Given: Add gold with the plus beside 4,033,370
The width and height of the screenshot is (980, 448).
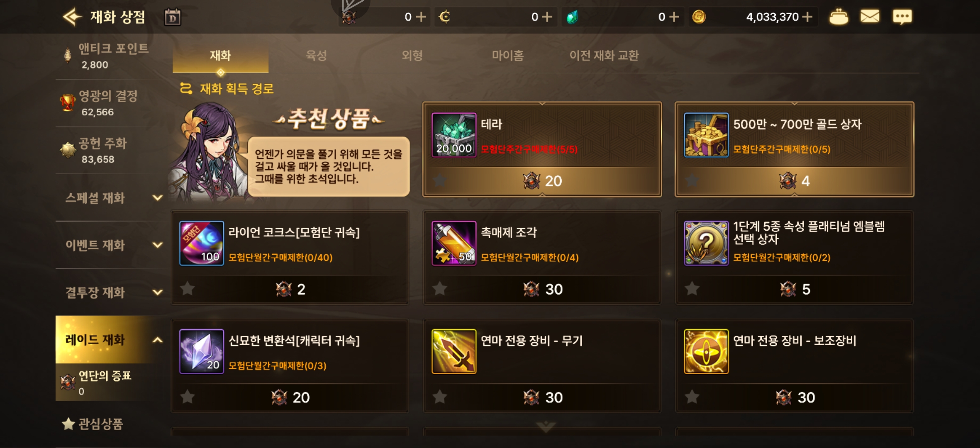Looking at the screenshot, I should [807, 17].
